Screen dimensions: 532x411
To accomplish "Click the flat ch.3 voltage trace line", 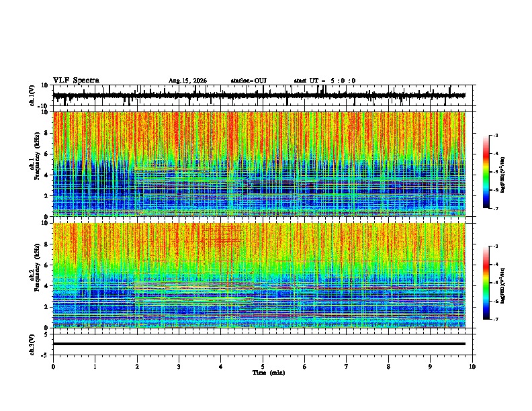I will (x=259, y=344).
